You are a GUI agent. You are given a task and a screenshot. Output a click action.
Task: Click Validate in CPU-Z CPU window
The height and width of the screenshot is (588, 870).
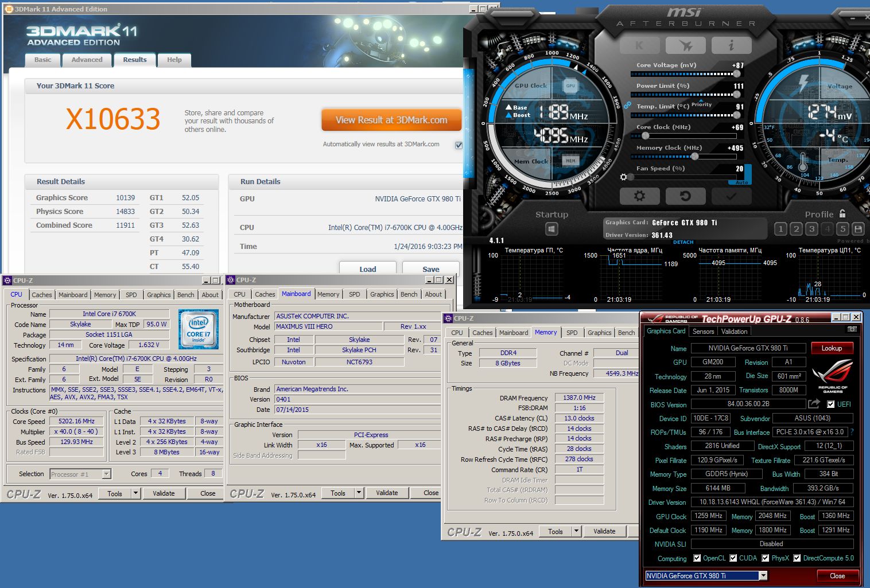(x=164, y=493)
